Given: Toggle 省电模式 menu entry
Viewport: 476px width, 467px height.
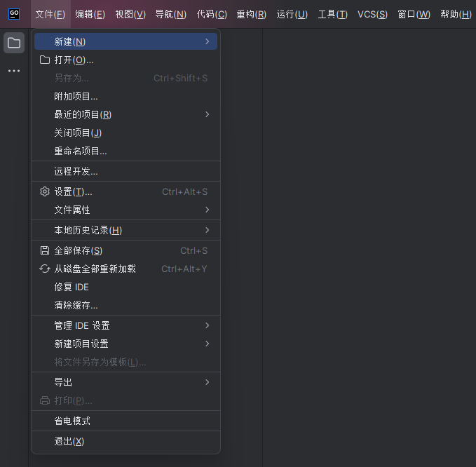Looking at the screenshot, I should click(x=125, y=421).
